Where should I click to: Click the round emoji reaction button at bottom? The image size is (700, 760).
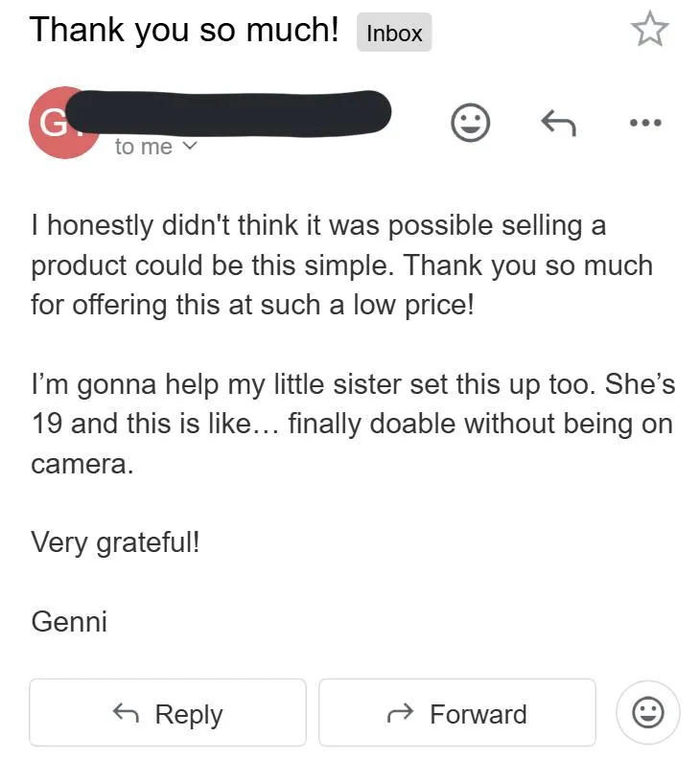(647, 712)
